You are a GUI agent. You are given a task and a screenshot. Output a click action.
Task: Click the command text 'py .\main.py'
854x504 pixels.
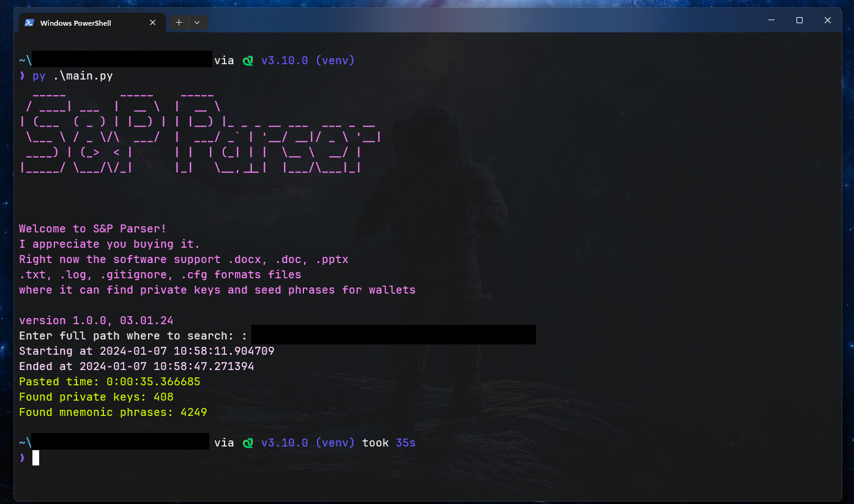coord(73,76)
